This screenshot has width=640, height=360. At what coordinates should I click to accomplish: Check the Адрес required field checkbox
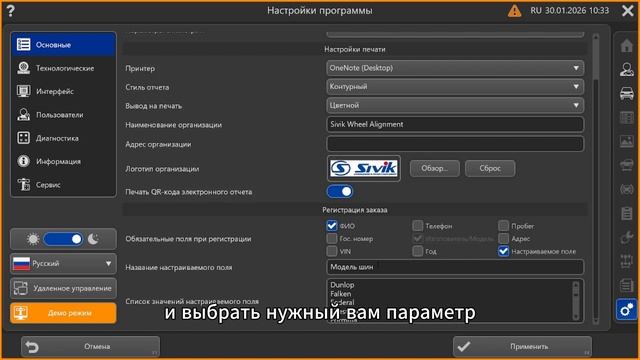pos(503,238)
